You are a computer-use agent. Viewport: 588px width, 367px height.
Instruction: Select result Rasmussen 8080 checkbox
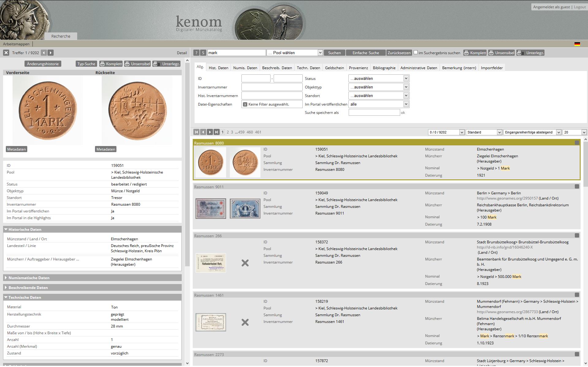(x=577, y=143)
